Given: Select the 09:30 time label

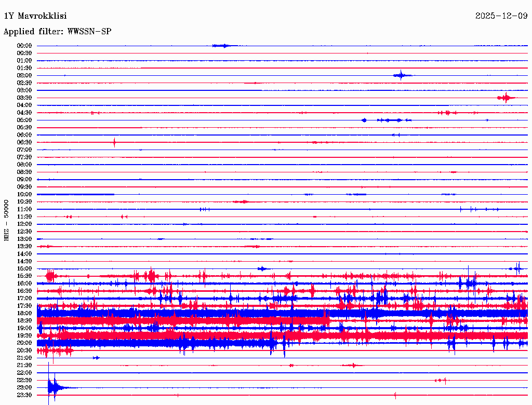Looking at the screenshot, I should click(x=24, y=187).
